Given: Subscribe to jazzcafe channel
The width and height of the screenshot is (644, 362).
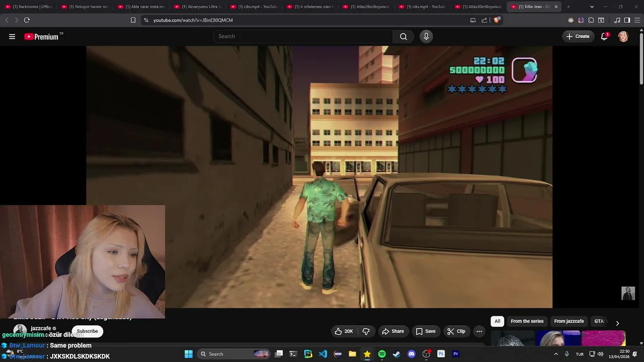Looking at the screenshot, I should coord(88,331).
